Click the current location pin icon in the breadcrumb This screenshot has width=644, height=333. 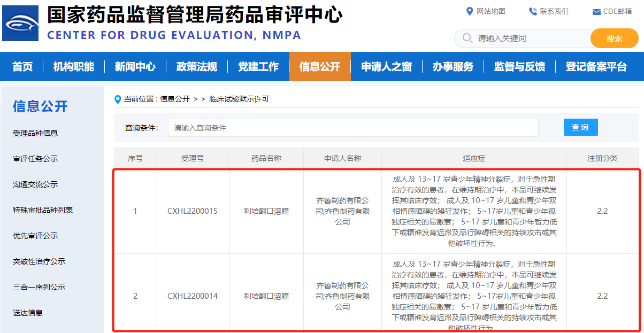click(118, 99)
